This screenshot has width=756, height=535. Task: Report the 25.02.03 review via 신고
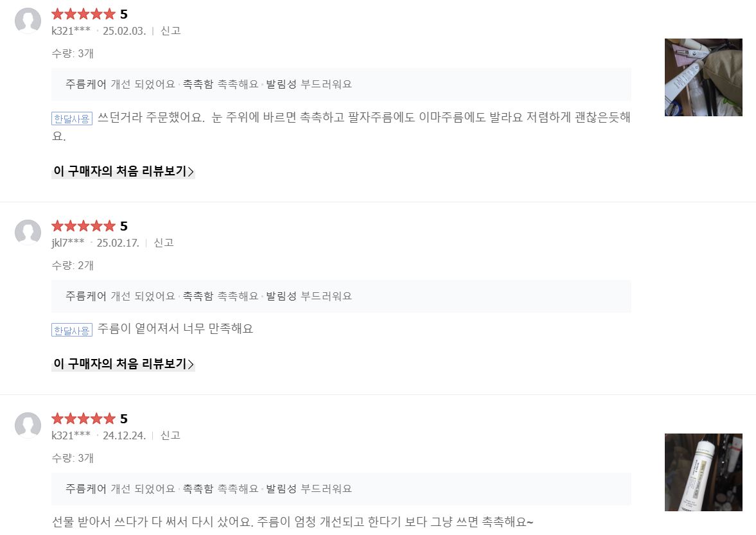170,31
